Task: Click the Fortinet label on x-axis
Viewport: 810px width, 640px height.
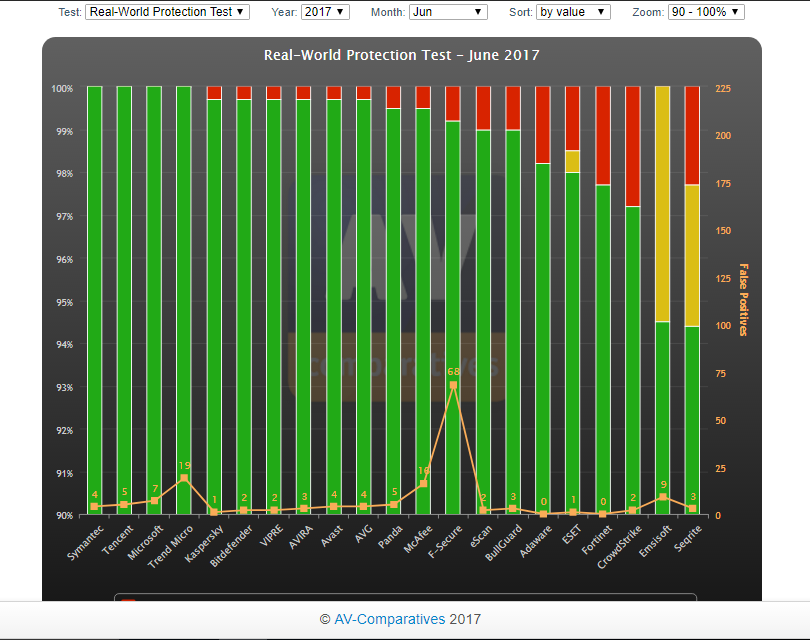Action: tap(597, 540)
